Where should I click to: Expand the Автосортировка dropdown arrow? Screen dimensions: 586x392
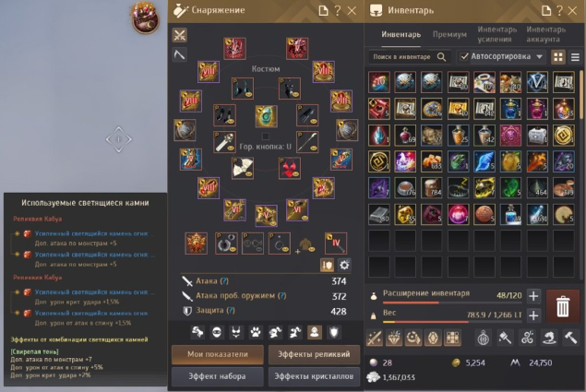click(539, 57)
